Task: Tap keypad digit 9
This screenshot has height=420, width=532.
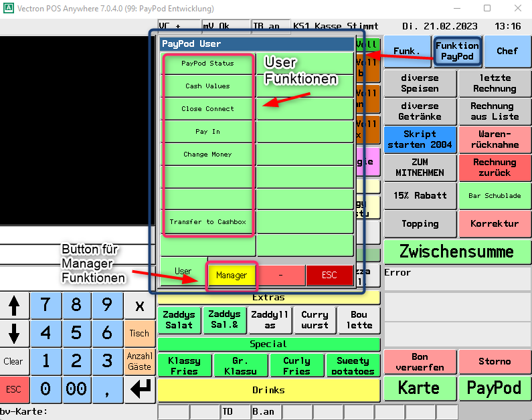Action: tap(107, 306)
